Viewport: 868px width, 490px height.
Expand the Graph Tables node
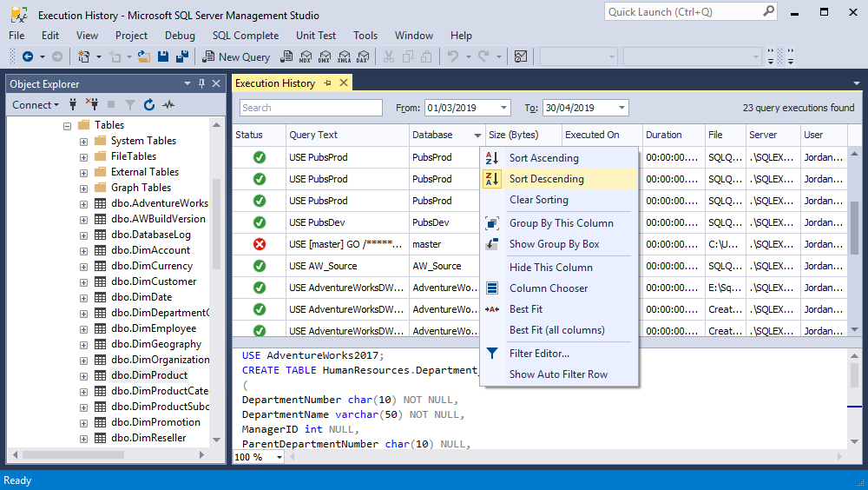[83, 189]
